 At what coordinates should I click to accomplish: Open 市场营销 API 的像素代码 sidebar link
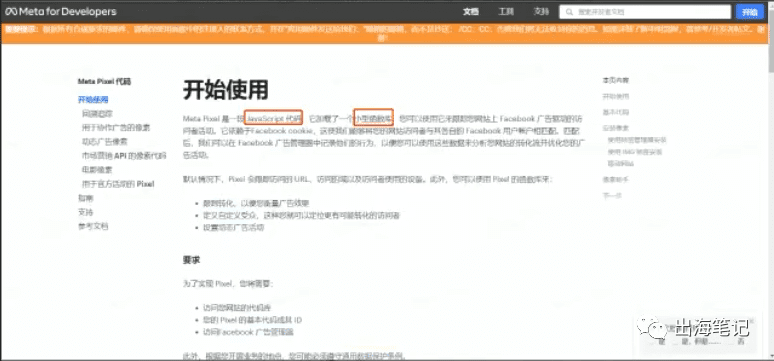pos(124,156)
